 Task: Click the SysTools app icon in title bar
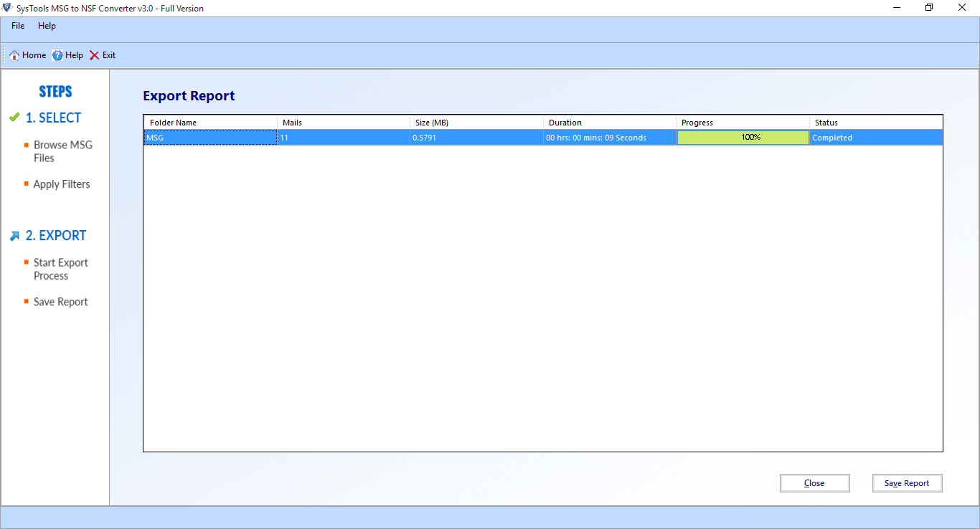coord(7,9)
